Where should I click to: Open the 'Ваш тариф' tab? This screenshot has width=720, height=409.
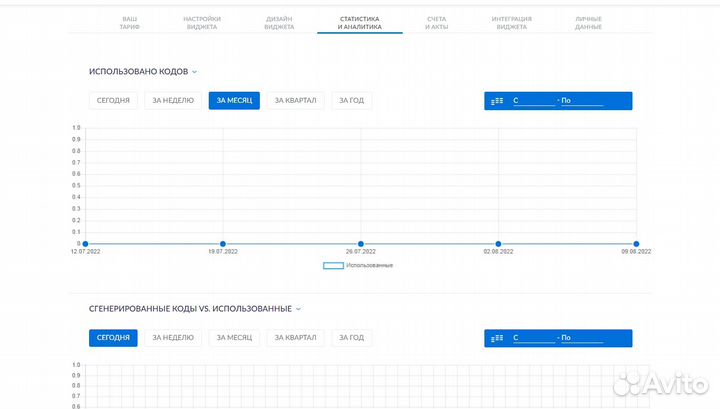point(130,23)
